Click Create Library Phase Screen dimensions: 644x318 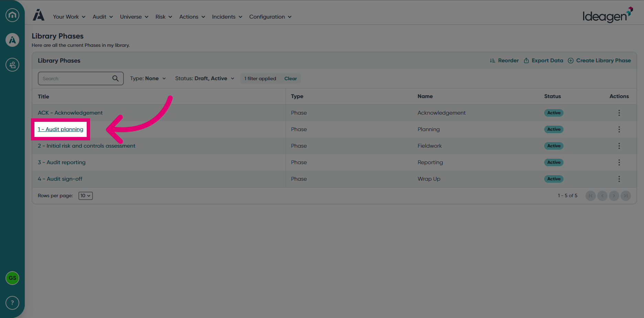(599, 61)
